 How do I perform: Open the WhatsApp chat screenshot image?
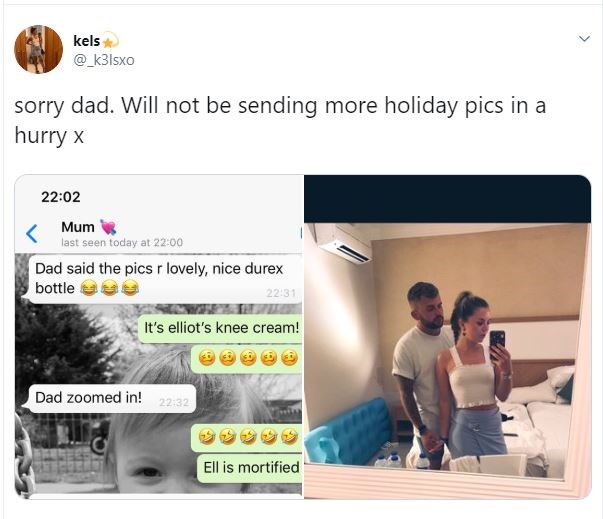159,337
